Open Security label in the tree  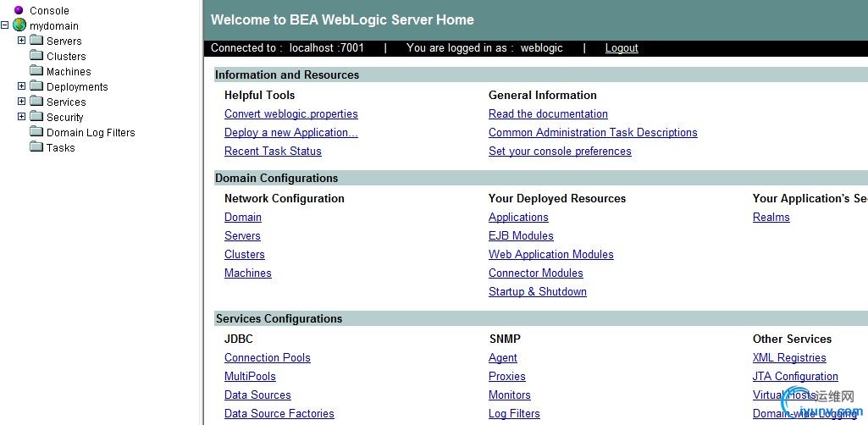pos(64,118)
